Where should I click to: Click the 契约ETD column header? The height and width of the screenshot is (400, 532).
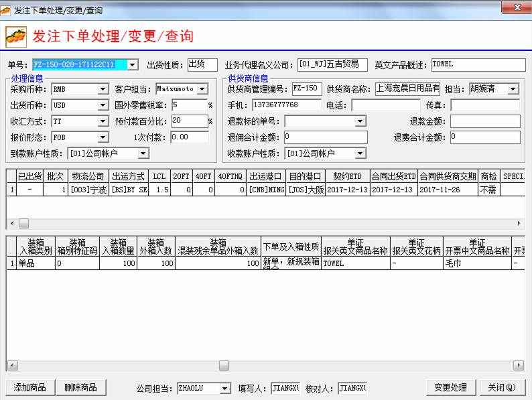coord(347,176)
